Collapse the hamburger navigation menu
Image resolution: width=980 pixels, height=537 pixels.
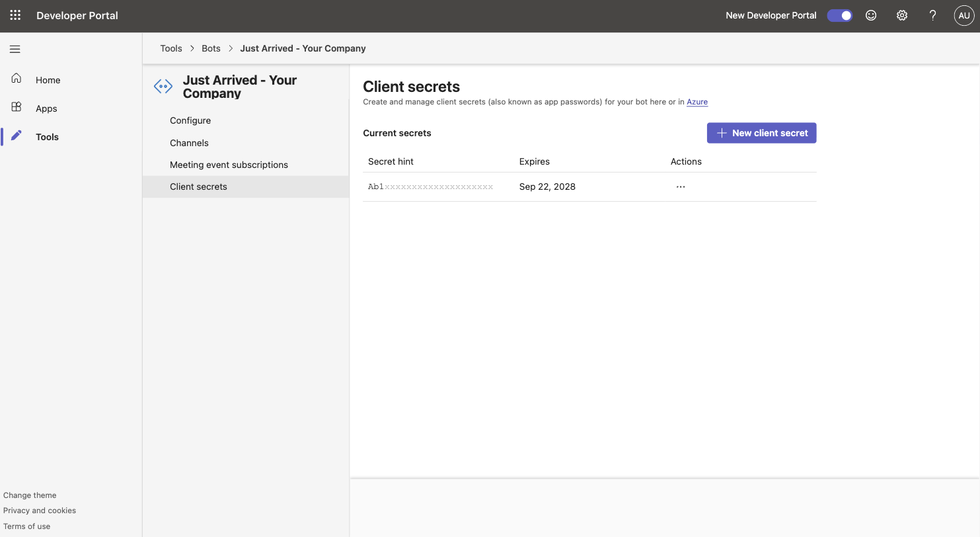15,49
